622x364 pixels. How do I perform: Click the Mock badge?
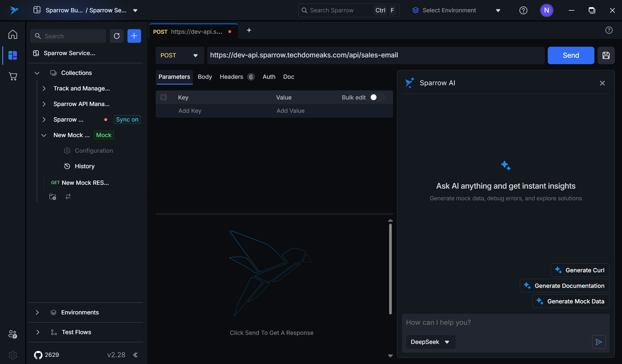(x=104, y=135)
